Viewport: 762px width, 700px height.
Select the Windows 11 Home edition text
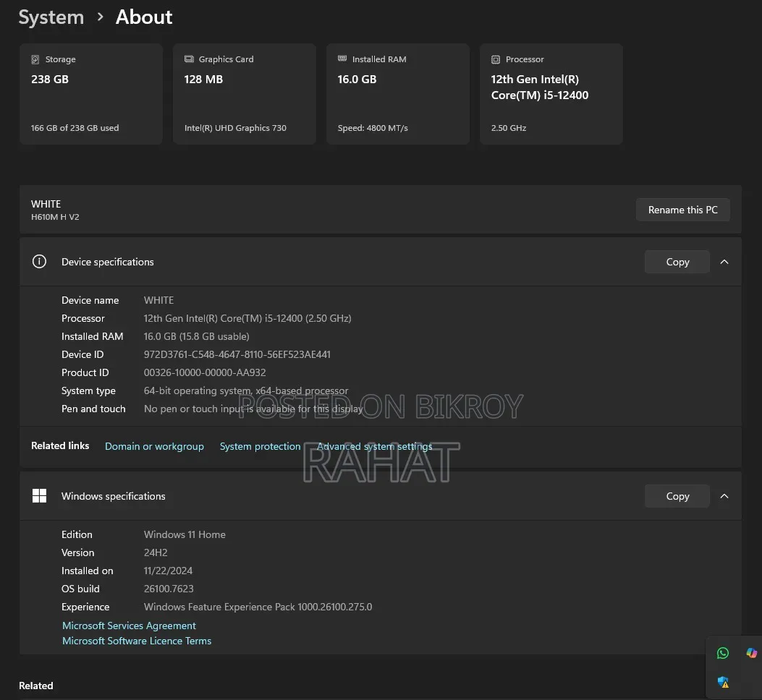(x=185, y=534)
